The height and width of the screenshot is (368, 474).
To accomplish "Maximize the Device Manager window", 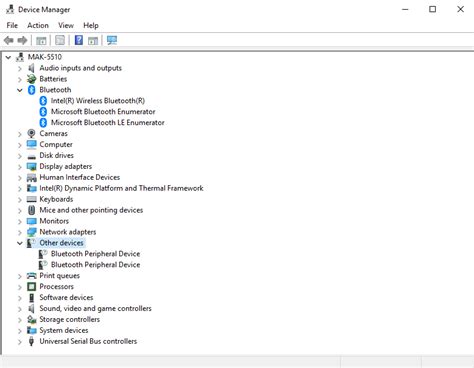I will click(x=432, y=9).
